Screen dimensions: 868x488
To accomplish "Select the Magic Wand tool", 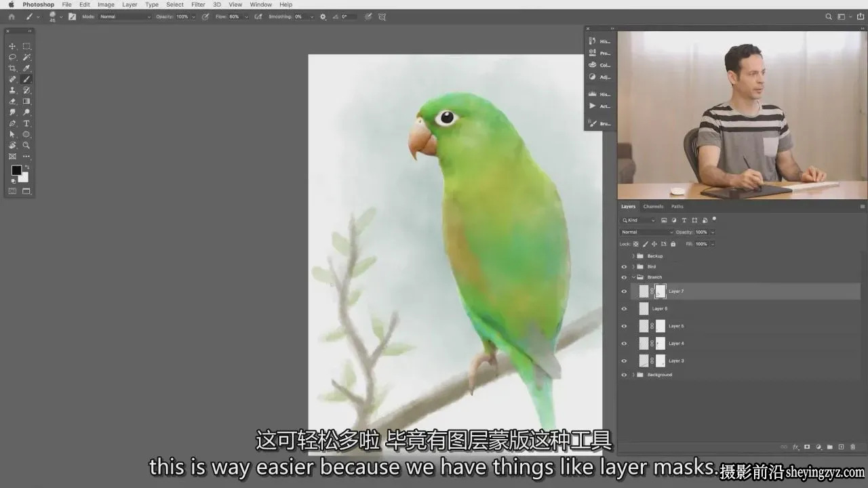I will (26, 58).
